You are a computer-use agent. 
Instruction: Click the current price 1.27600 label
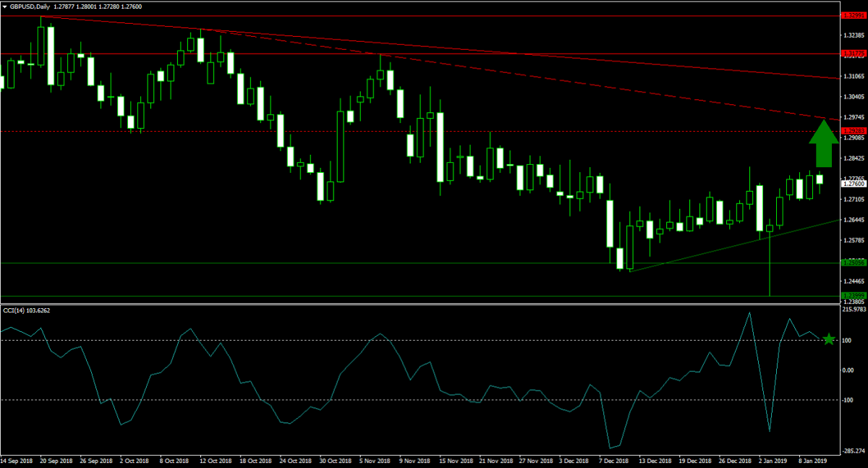pyautogui.click(x=853, y=184)
